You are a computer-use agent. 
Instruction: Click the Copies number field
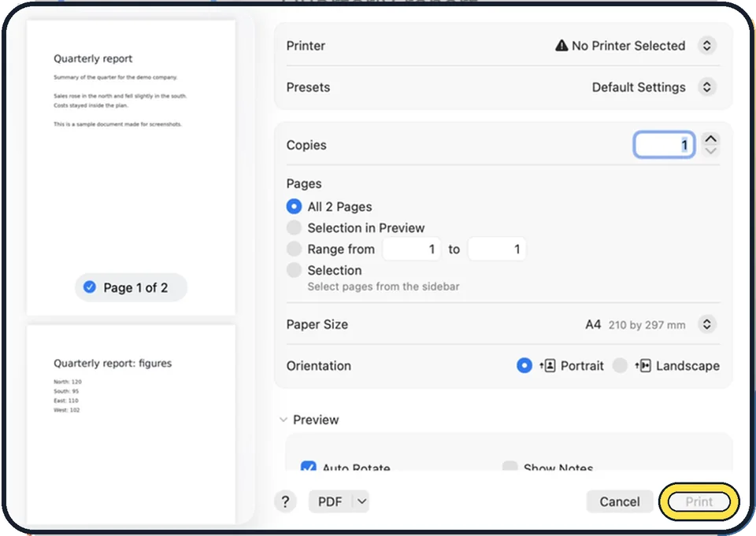point(664,145)
